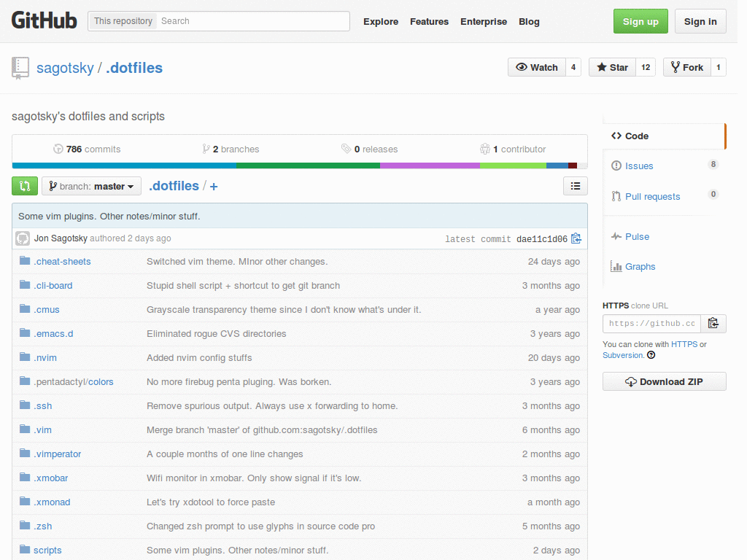This screenshot has width=747, height=560.
Task: Download the repository ZIP
Action: 664,381
